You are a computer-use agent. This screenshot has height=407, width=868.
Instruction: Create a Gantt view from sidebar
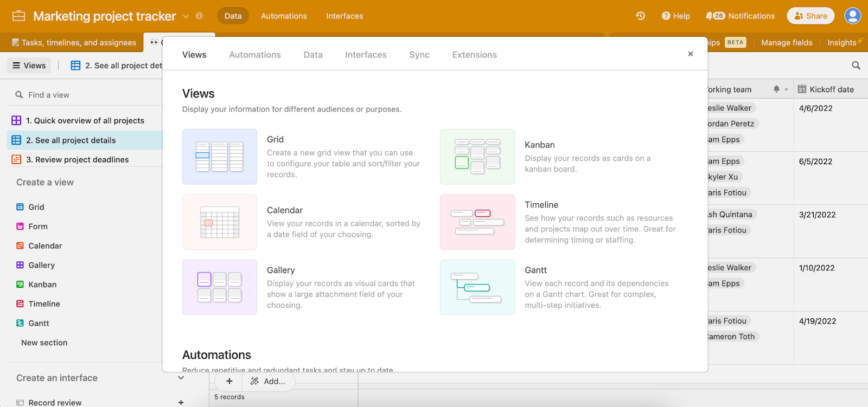click(33, 323)
